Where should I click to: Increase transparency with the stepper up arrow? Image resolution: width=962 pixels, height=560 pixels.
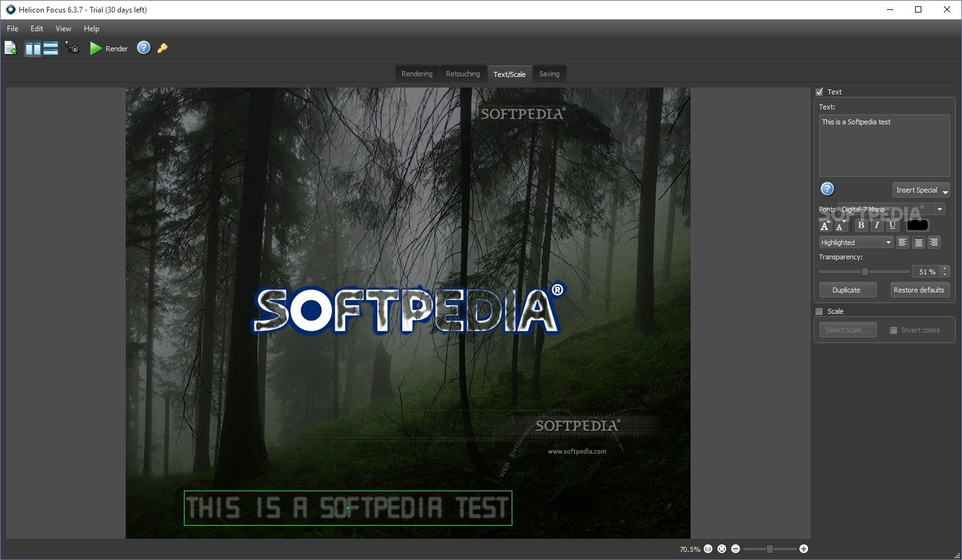tap(944, 268)
